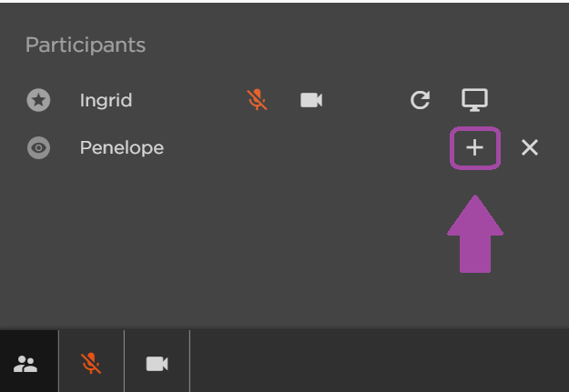Click divider right of the bottom camera button
The width and height of the screenshot is (569, 392).
tap(189, 361)
